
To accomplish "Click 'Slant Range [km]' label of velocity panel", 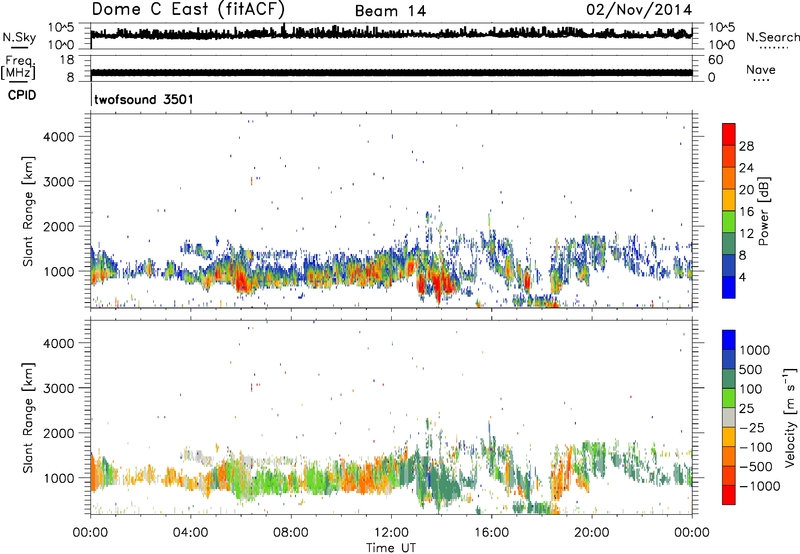I will (28, 417).
